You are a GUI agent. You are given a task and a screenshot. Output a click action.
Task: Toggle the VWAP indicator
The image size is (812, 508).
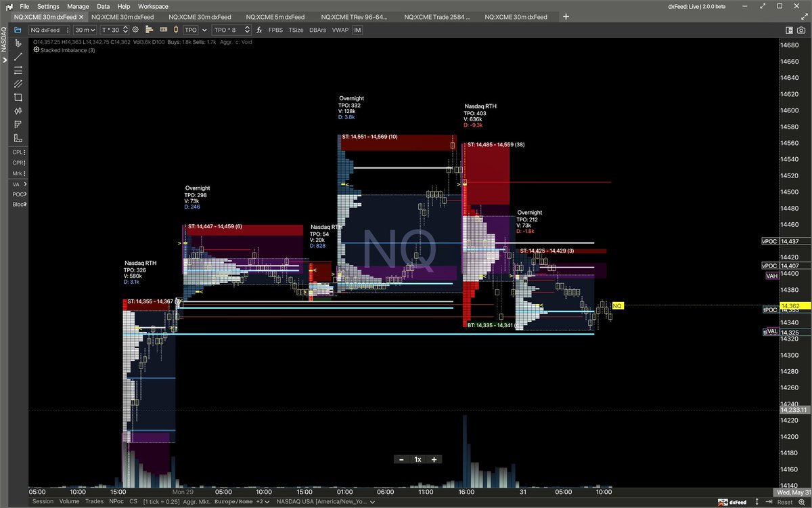340,30
